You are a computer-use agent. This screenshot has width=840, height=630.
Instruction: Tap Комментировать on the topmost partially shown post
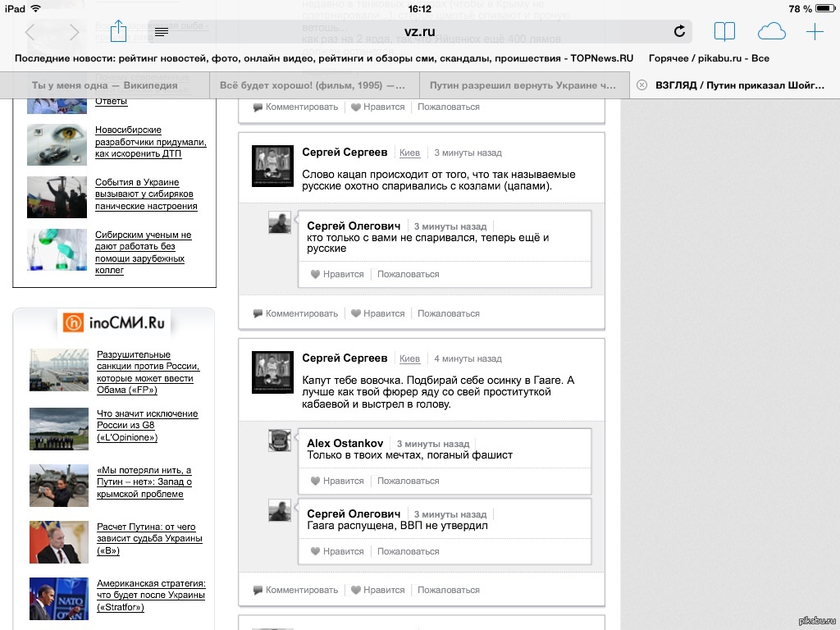[295, 107]
